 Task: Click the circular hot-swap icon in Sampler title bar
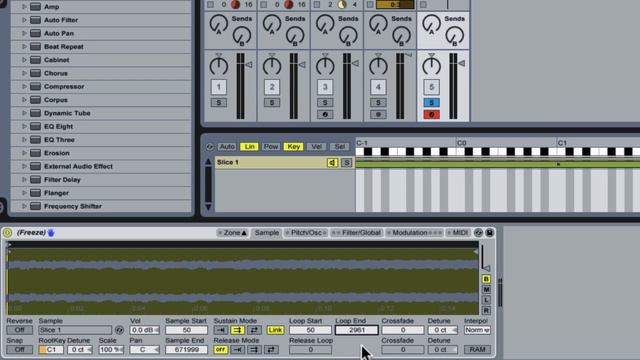click(x=478, y=233)
